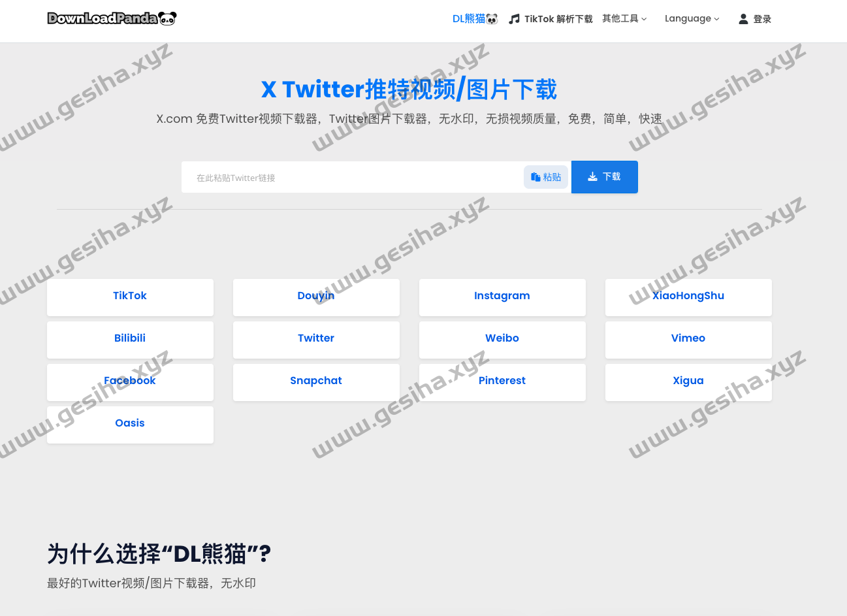847x616 pixels.
Task: Open the Douyin downloader card
Action: coord(316,296)
